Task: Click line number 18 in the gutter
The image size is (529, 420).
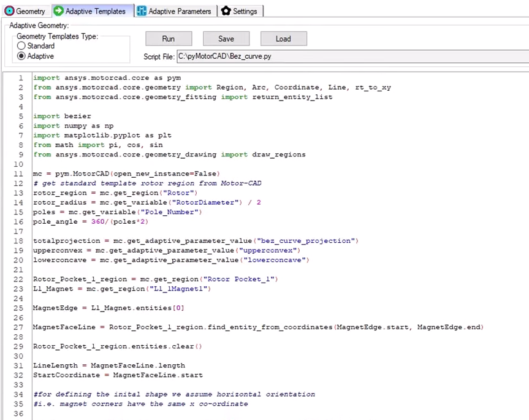Action: pyautogui.click(x=20, y=241)
